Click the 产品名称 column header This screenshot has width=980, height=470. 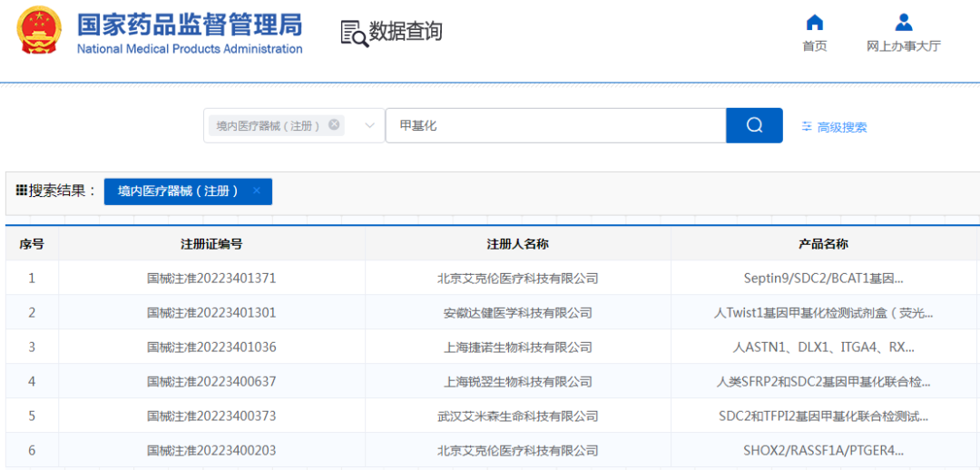[x=823, y=244]
